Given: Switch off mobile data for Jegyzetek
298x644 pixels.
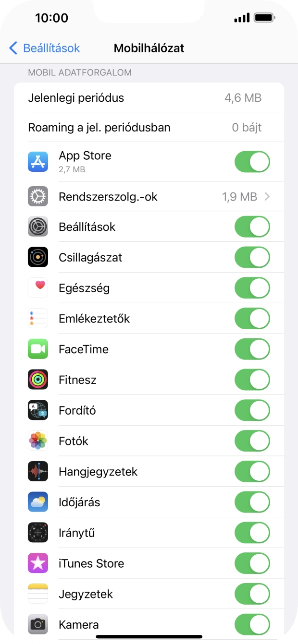Looking at the screenshot, I should 252,594.
